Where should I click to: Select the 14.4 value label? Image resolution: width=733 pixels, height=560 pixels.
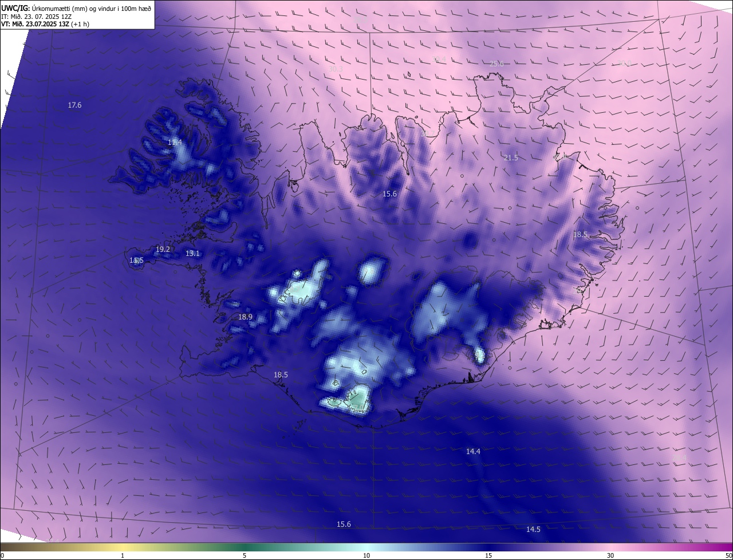coord(473,452)
